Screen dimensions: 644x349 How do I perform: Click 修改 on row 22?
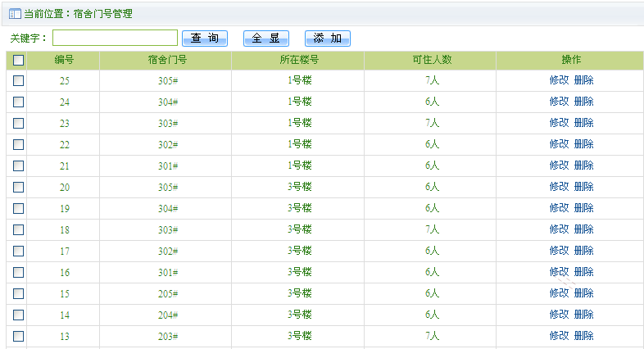click(x=559, y=144)
